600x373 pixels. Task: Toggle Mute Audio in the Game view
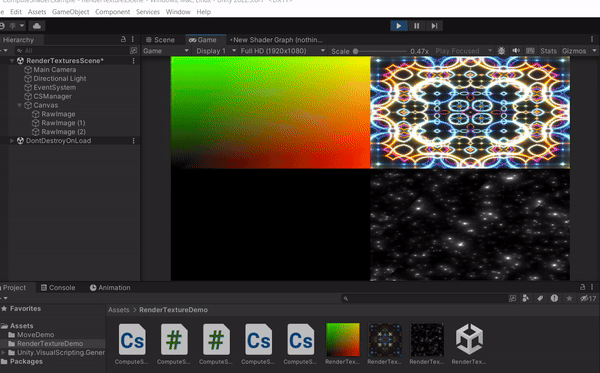[516, 51]
